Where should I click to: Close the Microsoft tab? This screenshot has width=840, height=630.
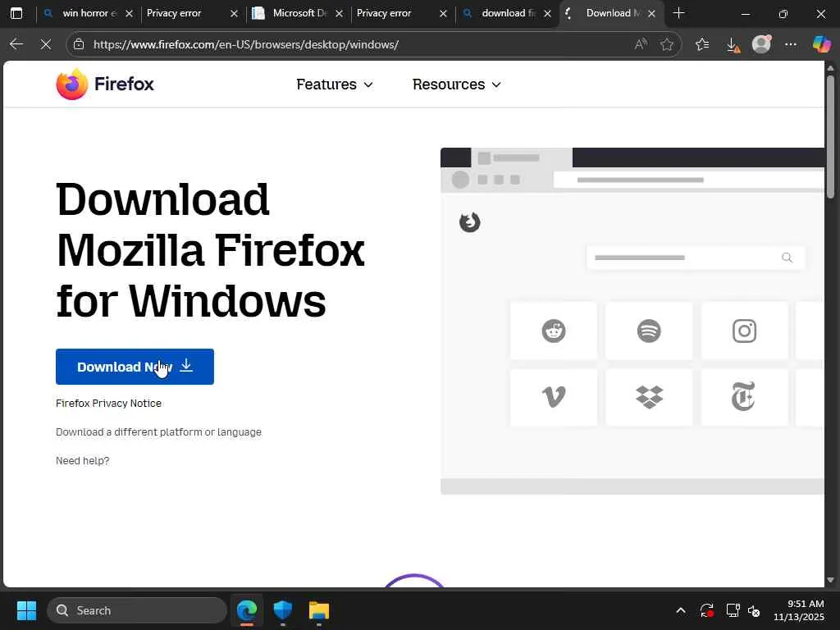[x=339, y=14]
